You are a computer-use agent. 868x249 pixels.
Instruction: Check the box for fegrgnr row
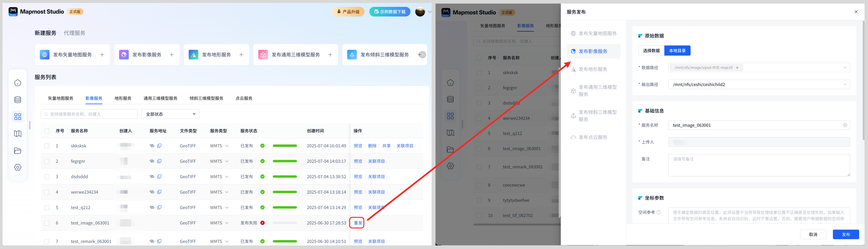click(47, 161)
